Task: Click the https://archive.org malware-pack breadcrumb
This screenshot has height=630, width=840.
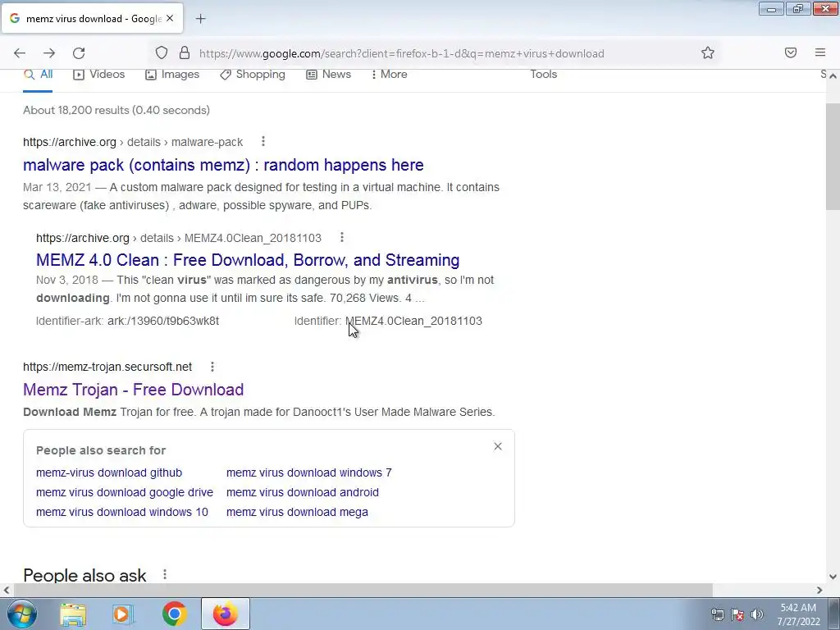Action: coord(133,142)
